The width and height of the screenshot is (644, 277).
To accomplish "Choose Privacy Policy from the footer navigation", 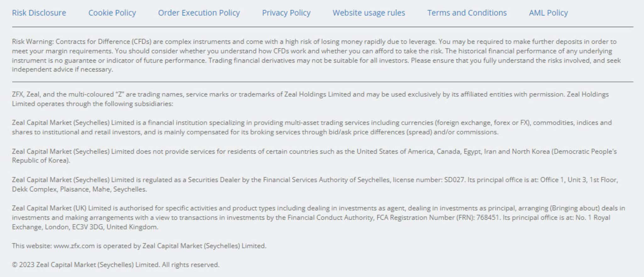I will pos(286,13).
